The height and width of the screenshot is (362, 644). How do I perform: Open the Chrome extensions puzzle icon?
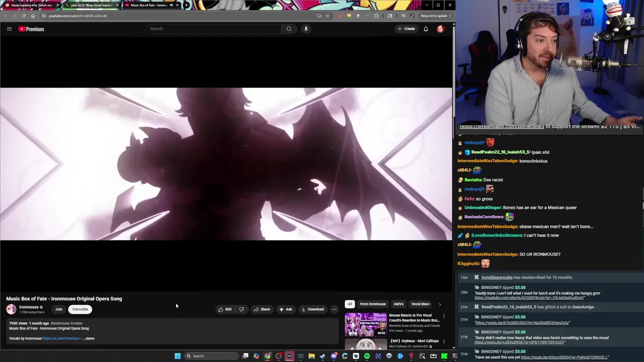[x=376, y=16]
